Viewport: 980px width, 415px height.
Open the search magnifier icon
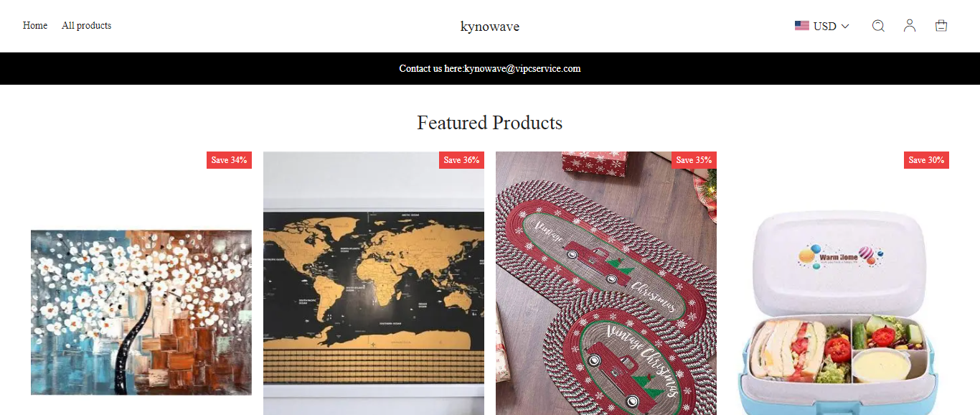click(878, 26)
